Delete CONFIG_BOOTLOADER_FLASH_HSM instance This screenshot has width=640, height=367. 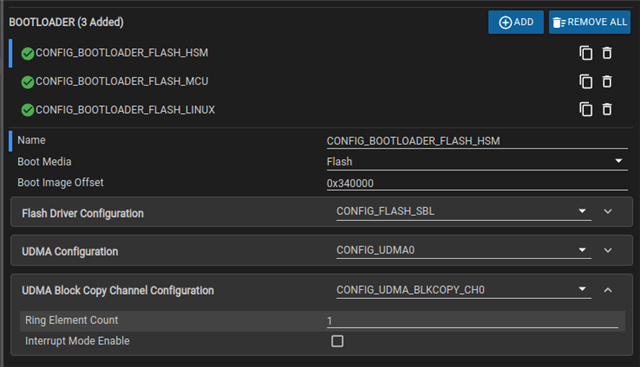point(607,53)
